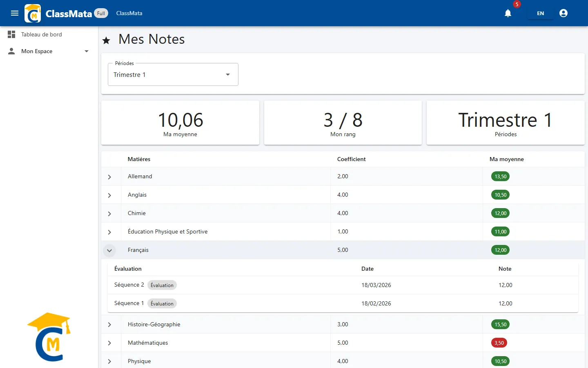Click the Tableau de bord dashboard icon
Viewport: 588px width, 368px height.
click(11, 34)
